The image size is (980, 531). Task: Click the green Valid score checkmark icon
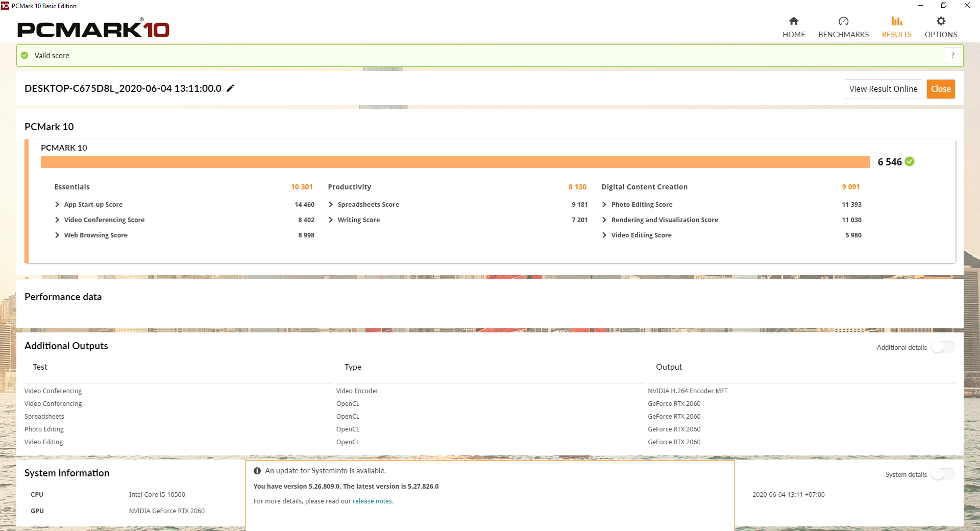(x=24, y=55)
